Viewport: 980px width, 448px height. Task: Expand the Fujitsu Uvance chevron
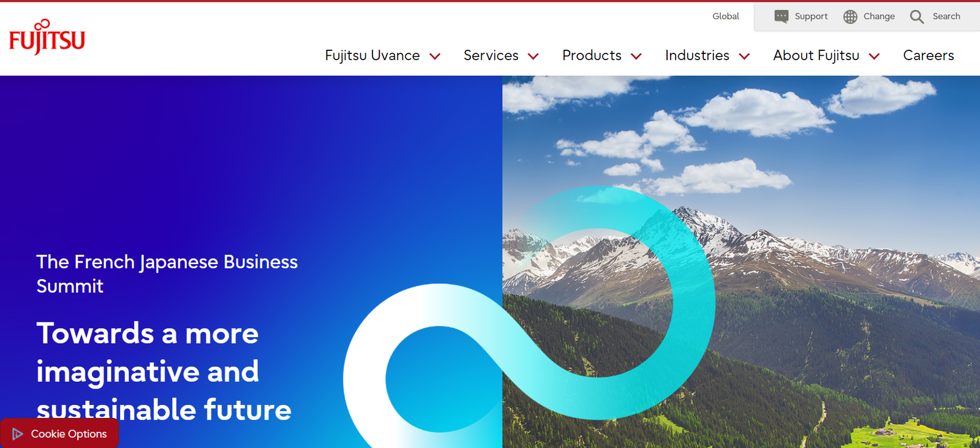click(x=435, y=56)
